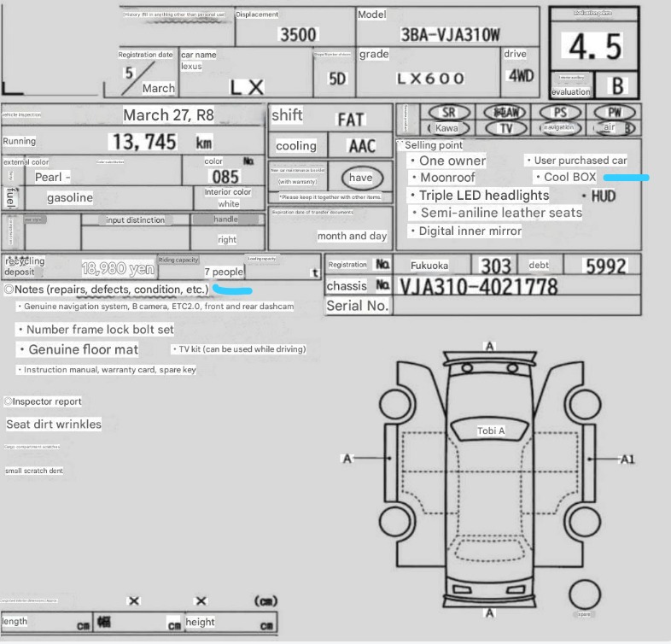
Task: Click the circled 'have' warranty mark
Action: (x=360, y=178)
